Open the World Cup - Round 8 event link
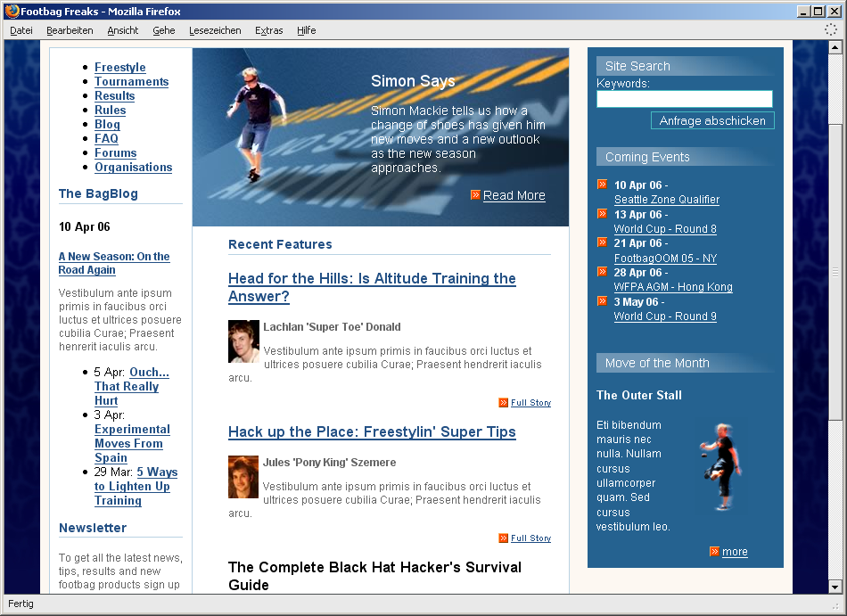Viewport: 847px width, 616px height. coord(665,228)
